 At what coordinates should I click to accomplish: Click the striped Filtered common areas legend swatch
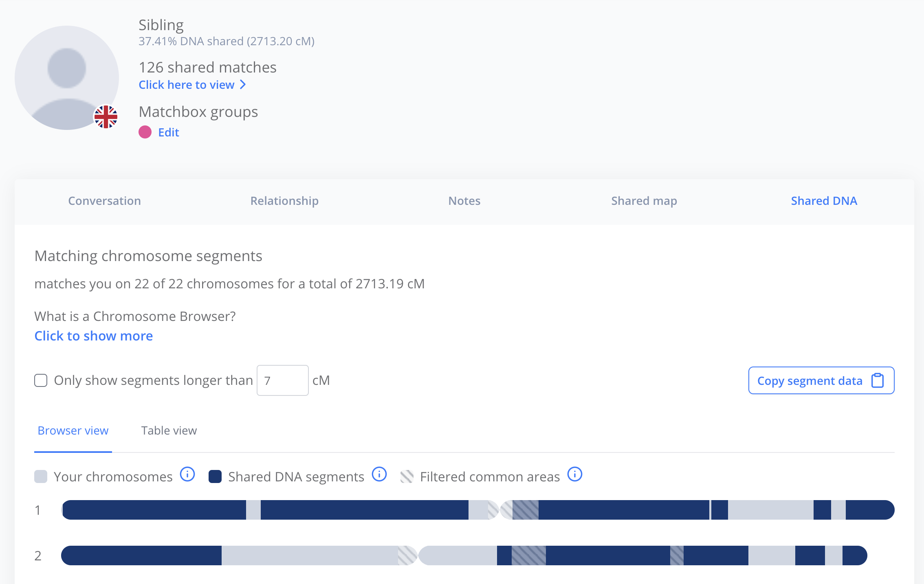coord(407,476)
